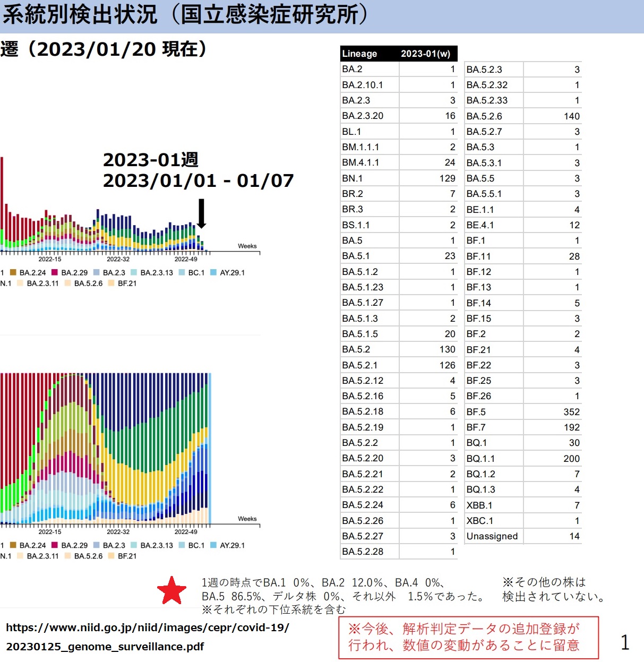Click the BA.2.3.13 legend swatch under the upper chart
The height and width of the screenshot is (662, 644).
(x=134, y=272)
